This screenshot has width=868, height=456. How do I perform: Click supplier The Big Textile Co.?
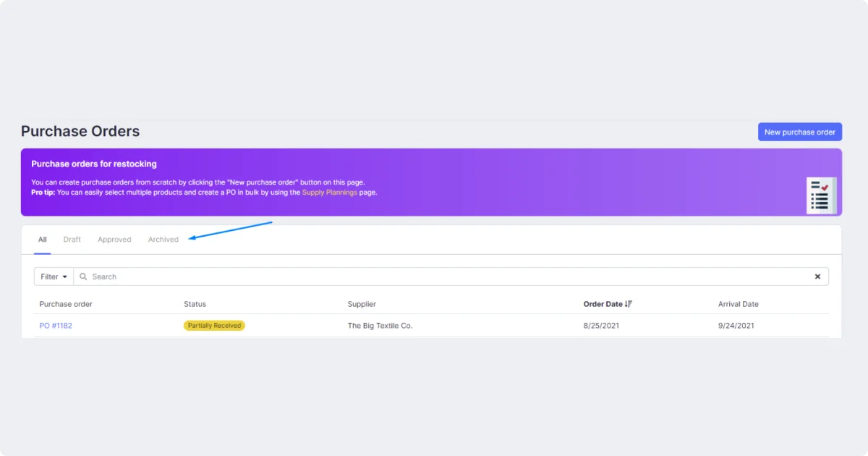(380, 326)
